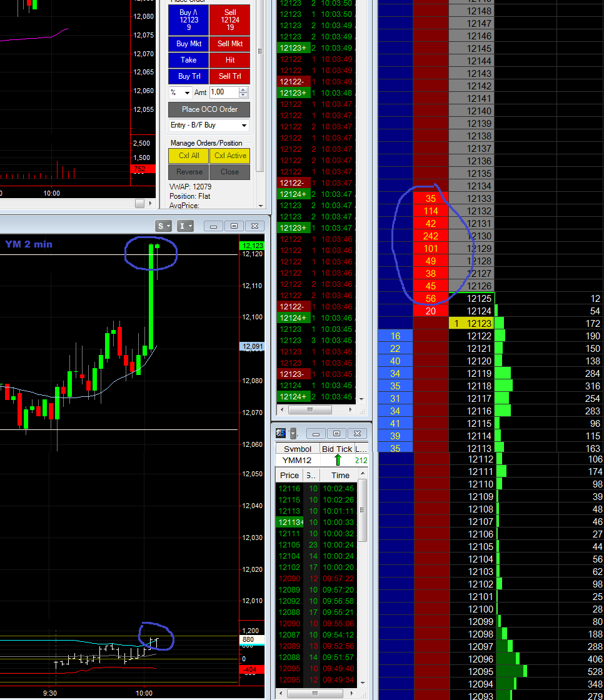This screenshot has height=700, width=604.
Task: Click the Buy 12123 limit button
Action: (x=189, y=19)
